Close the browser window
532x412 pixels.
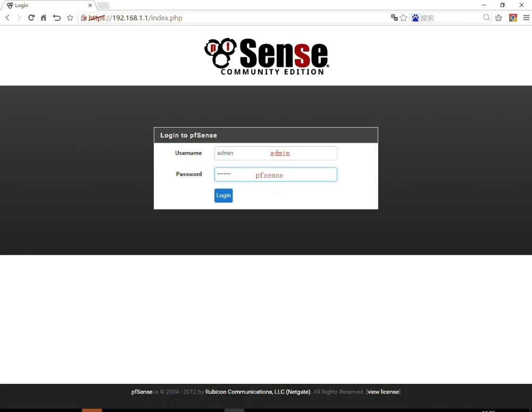coord(521,5)
